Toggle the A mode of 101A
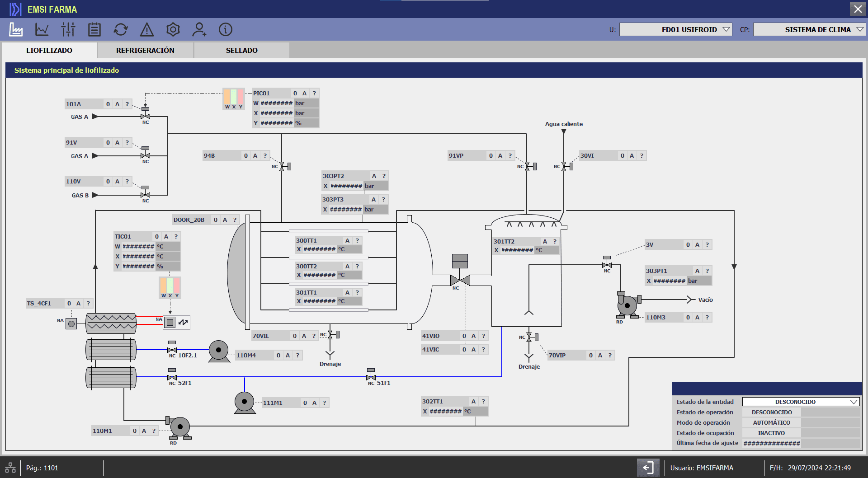 point(117,104)
